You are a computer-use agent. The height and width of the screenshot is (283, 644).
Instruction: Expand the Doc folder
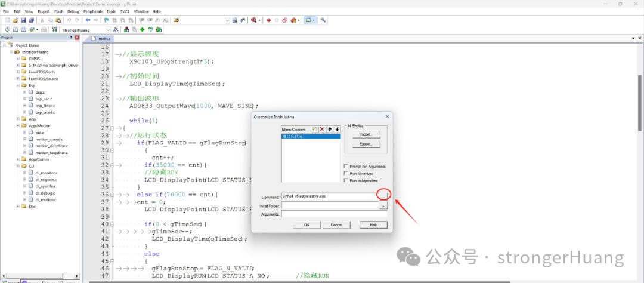click(x=18, y=207)
